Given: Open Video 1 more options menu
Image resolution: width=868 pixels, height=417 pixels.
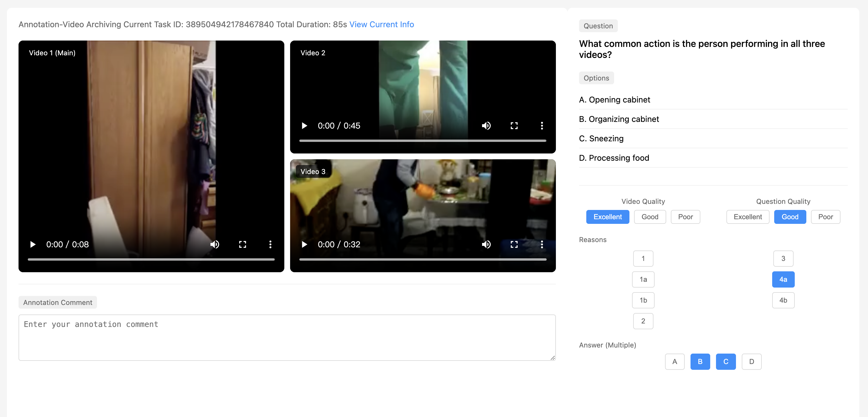Looking at the screenshot, I should point(270,244).
